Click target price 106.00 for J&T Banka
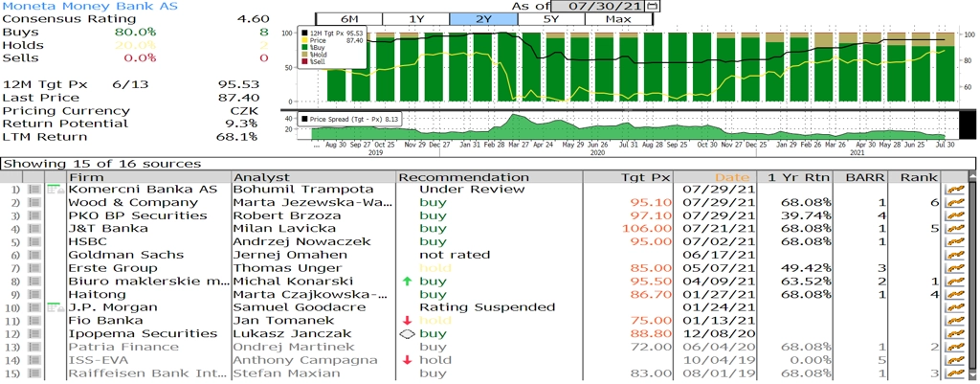Viewport: 980px width, 384px height. [x=647, y=229]
